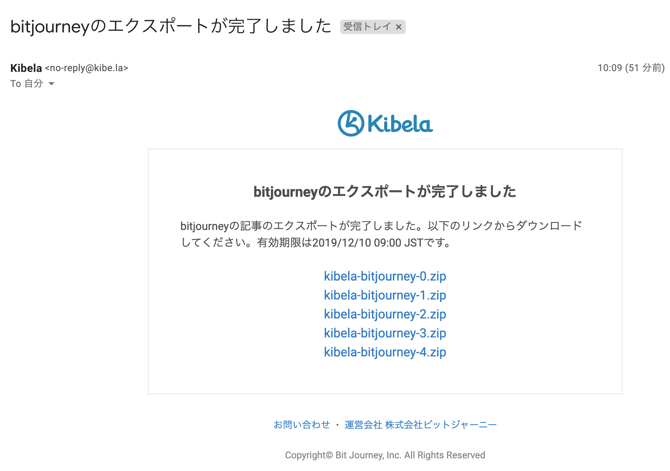
Task: Click the kibela-bitjourney-4.zip link
Action: (x=385, y=352)
